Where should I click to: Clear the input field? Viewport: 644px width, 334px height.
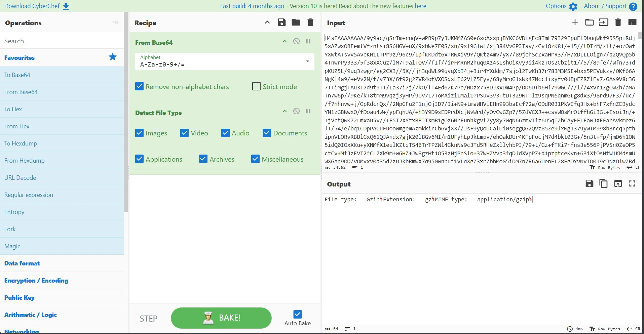[x=617, y=22]
